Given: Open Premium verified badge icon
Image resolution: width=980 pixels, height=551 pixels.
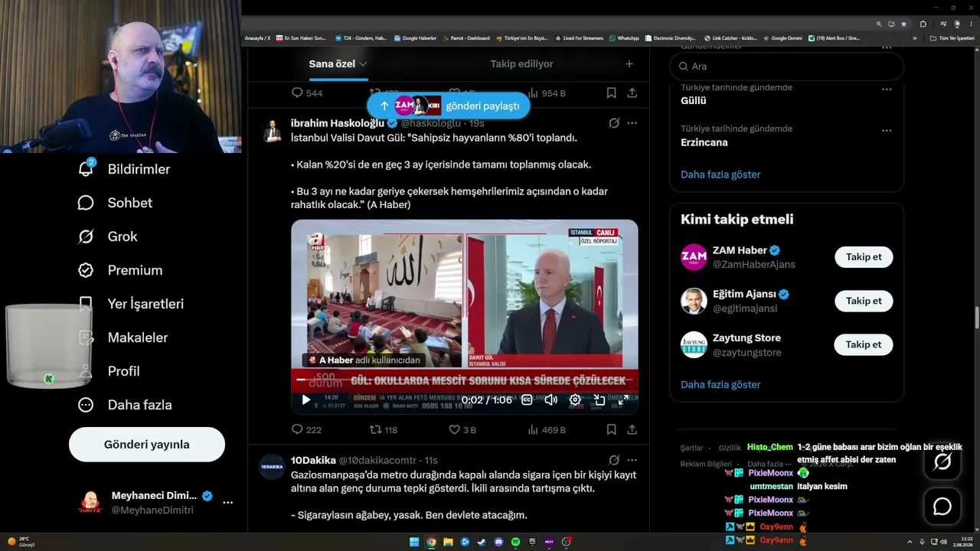Looking at the screenshot, I should point(86,270).
